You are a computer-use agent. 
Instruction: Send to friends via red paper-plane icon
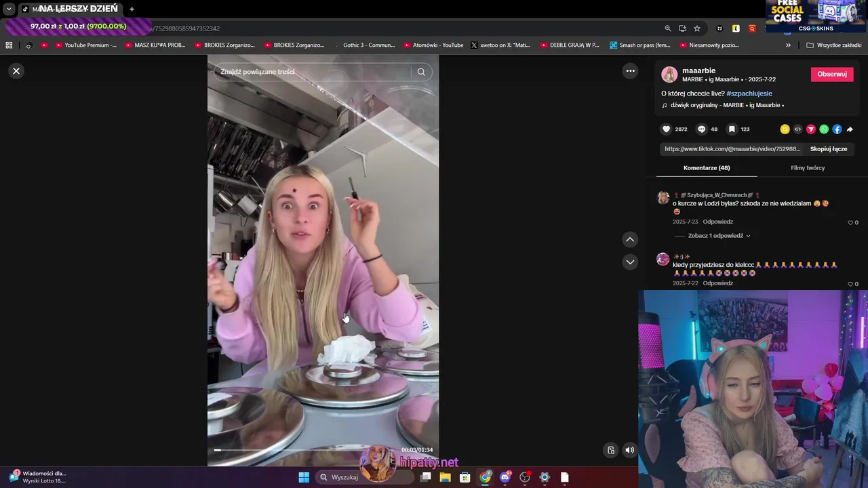[810, 129]
